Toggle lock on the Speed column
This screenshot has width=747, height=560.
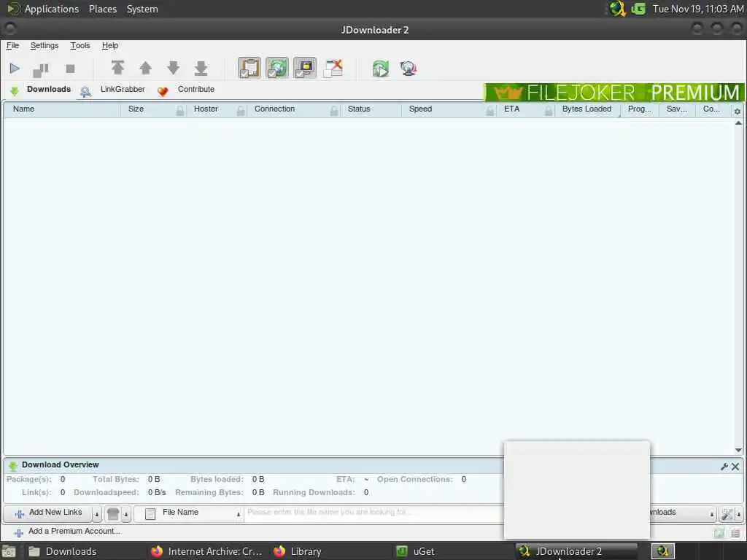490,111
